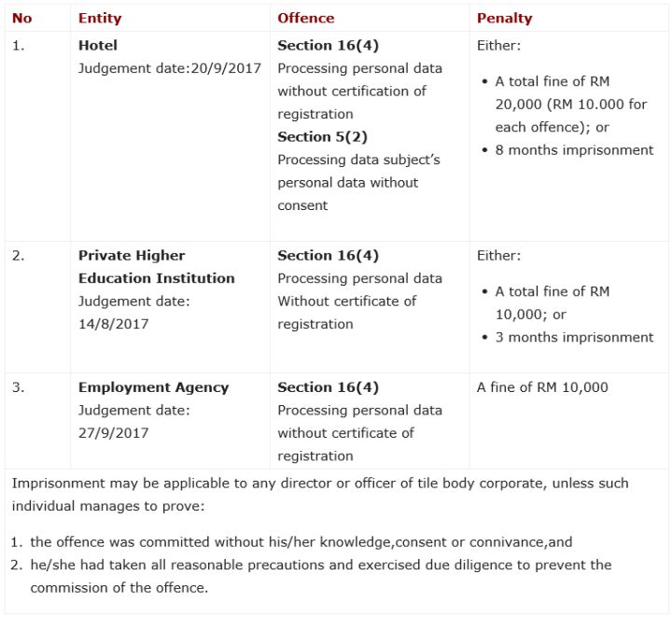Click the judgement date 27/9/2017

113,433
